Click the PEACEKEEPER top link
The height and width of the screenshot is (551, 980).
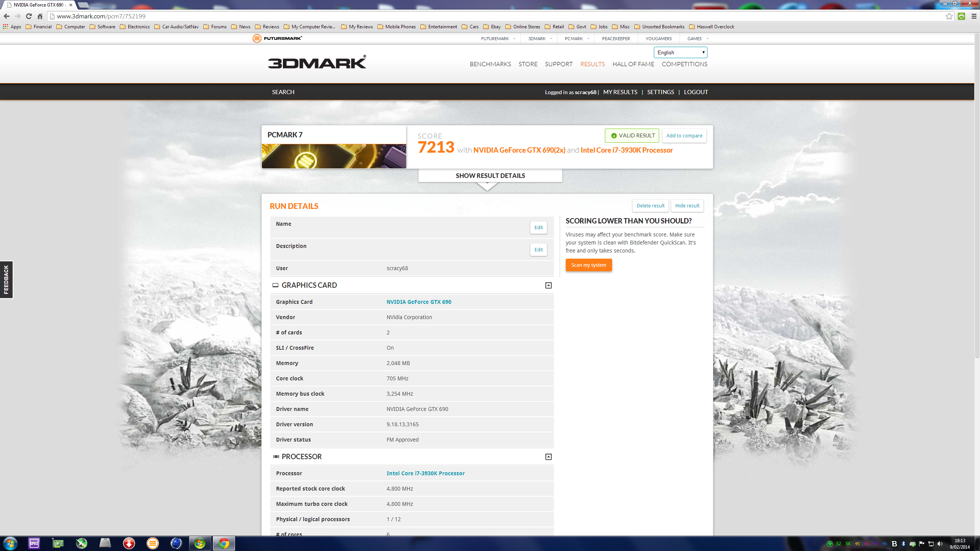pos(616,38)
